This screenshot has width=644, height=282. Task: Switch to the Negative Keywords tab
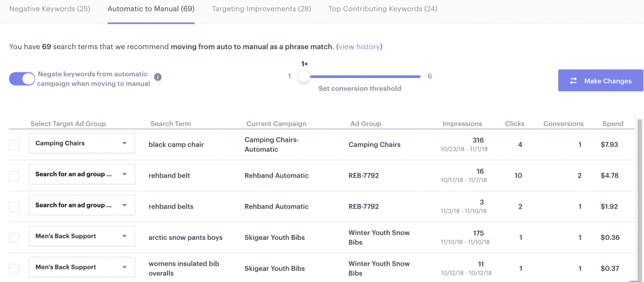click(x=50, y=9)
